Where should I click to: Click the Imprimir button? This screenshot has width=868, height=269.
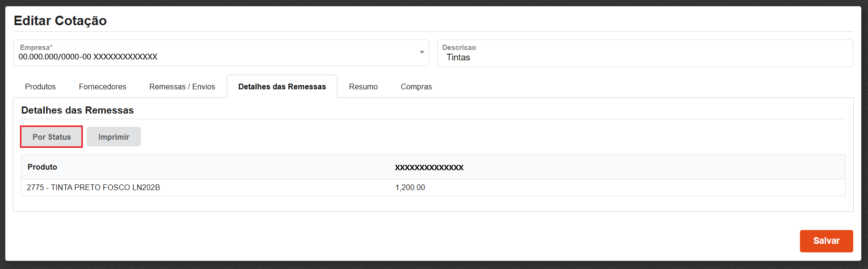(114, 137)
